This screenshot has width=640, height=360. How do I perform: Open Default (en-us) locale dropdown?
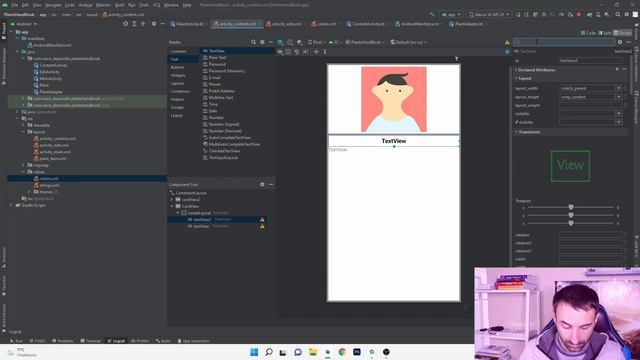(x=409, y=42)
